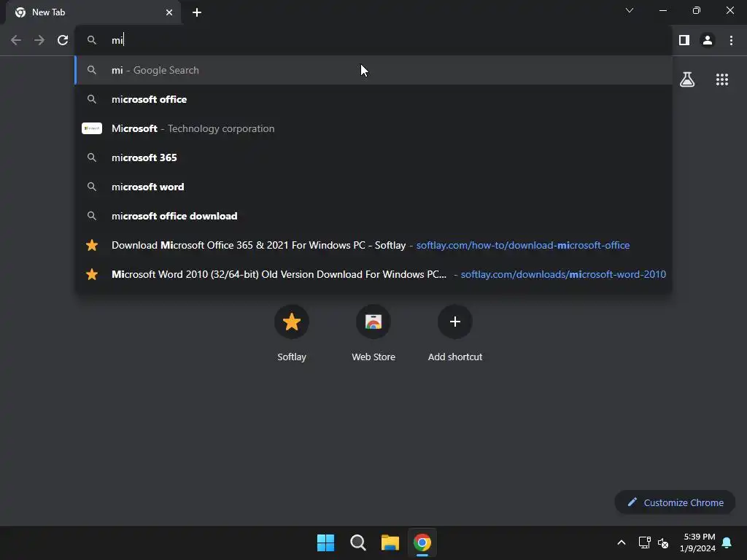Close the New Tab tab

tap(169, 12)
